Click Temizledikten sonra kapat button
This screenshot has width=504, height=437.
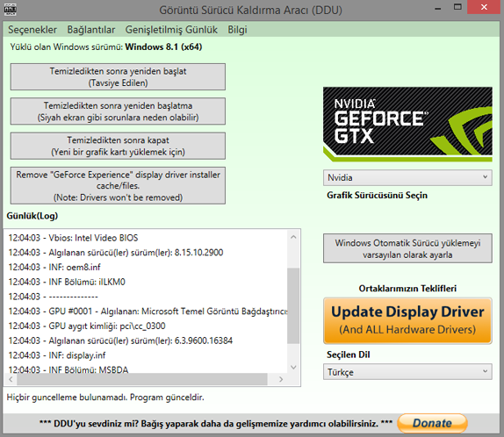pos(118,146)
